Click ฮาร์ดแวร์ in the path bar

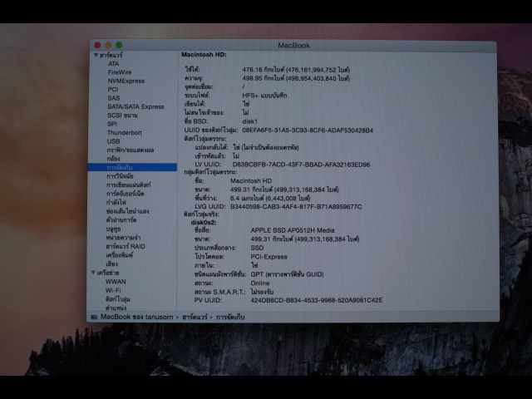(x=195, y=318)
